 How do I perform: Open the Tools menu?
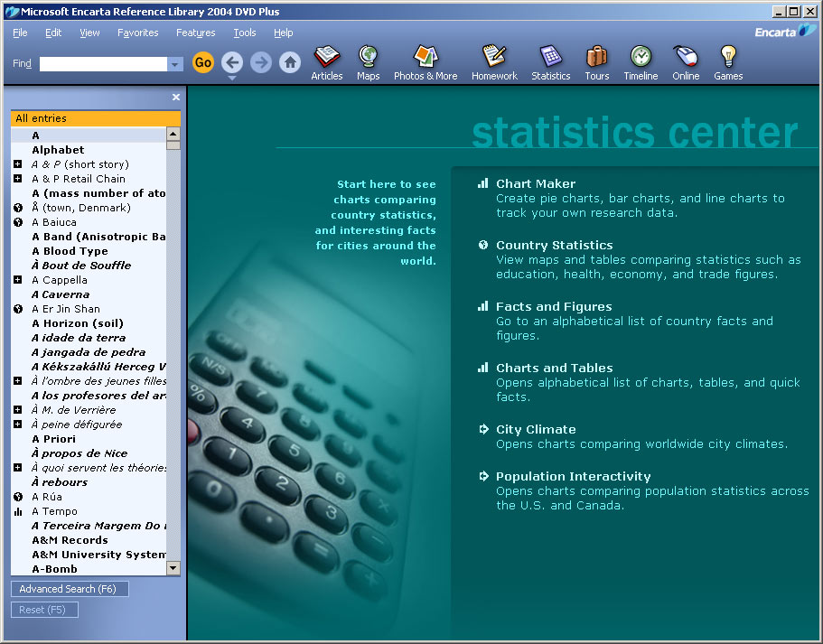[245, 33]
